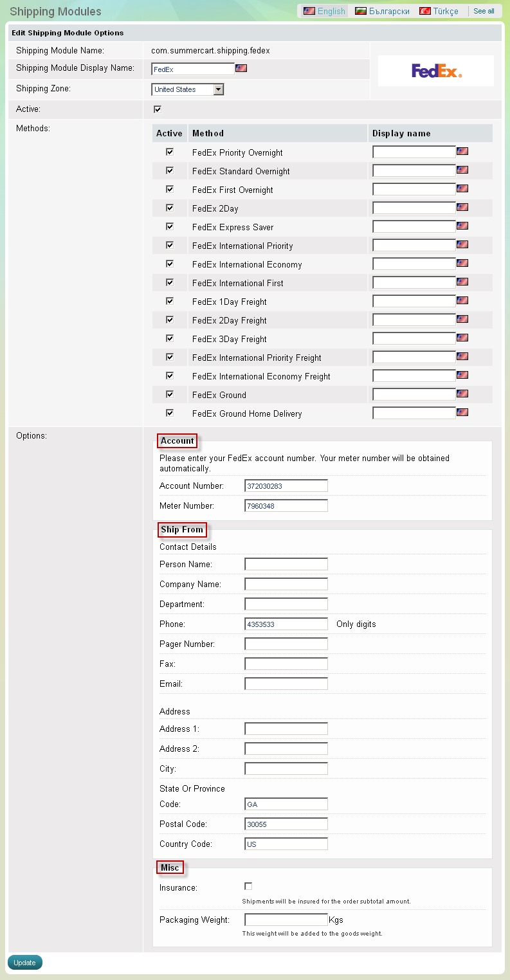Click See all languages link
This screenshot has height=980, width=510.
(x=484, y=11)
